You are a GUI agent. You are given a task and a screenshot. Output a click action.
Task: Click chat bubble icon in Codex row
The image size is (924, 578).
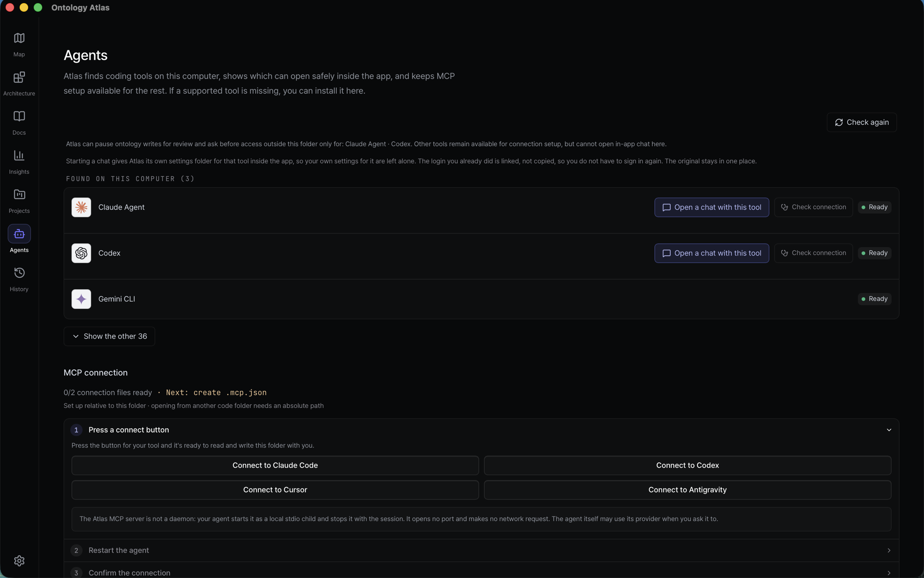click(666, 253)
